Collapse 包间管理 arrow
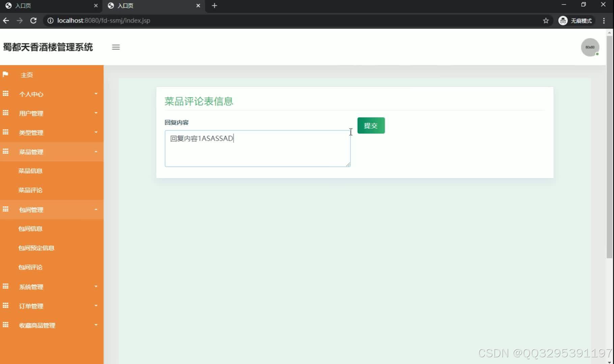The width and height of the screenshot is (614, 364). coord(96,209)
